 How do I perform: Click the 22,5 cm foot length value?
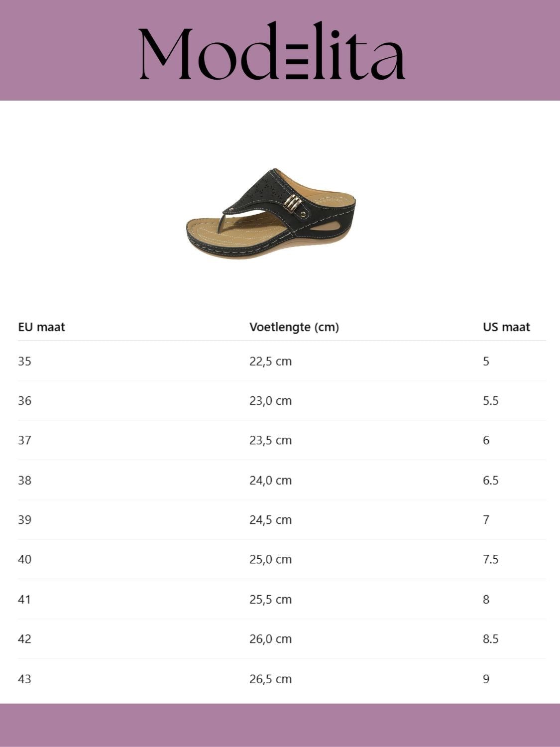270,362
